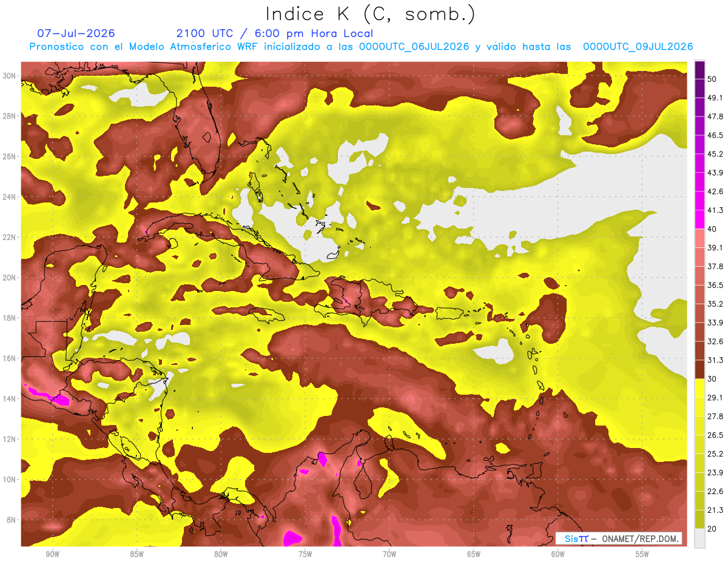Image resolution: width=728 pixels, height=562 pixels.
Task: Click the colorbar label '29.1'
Action: [x=715, y=398]
